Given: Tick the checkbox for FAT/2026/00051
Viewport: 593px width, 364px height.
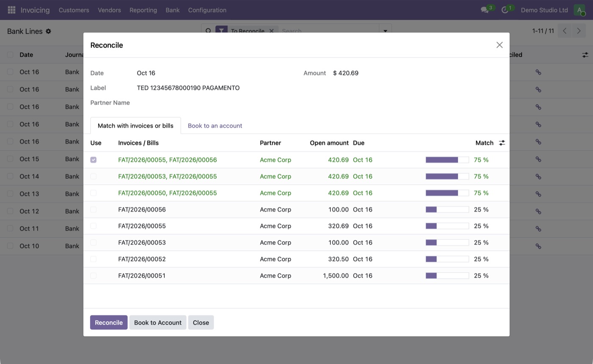Looking at the screenshot, I should point(93,275).
